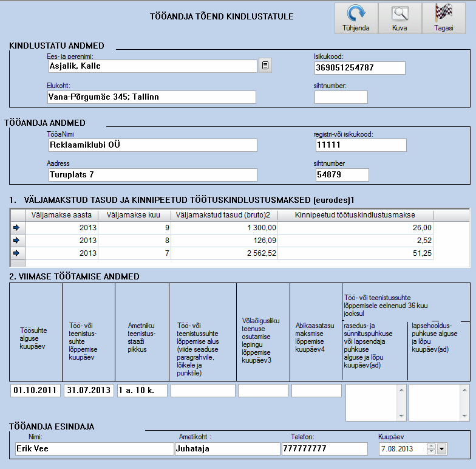
Task: Click the insured person's empty sihtnumber field
Action: [341, 97]
